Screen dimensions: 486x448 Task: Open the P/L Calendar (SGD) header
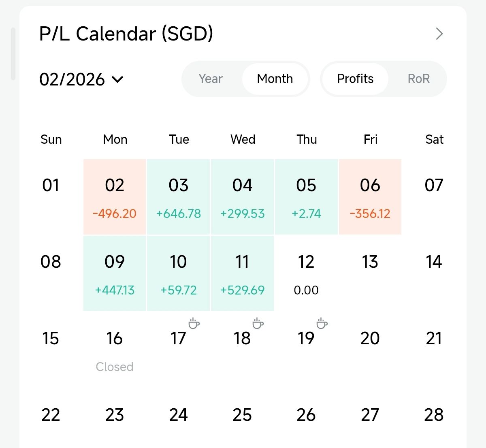pyautogui.click(x=126, y=34)
